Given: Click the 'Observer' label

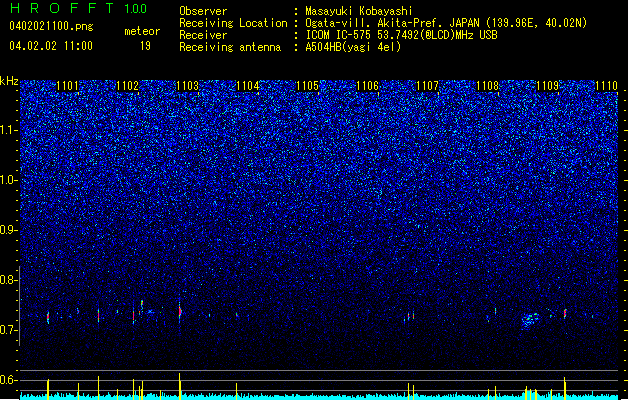Looking at the screenshot, I should point(203,11).
